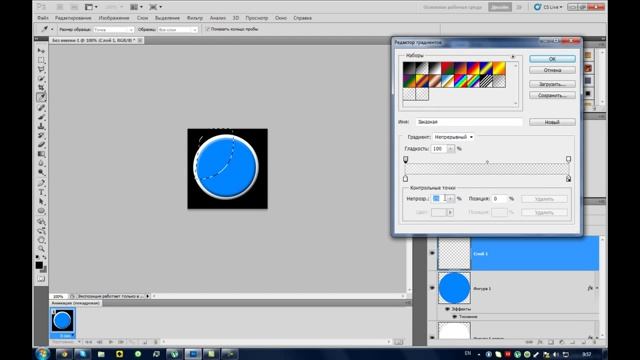Click the fx icon on Фигура 1 layer
Image resolution: width=640 pixels, height=360 pixels.
[590, 288]
